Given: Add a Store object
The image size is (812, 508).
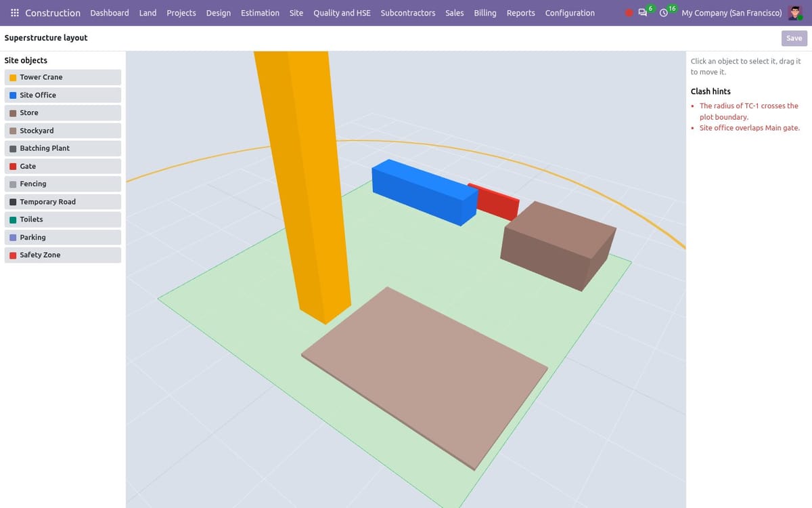Looking at the screenshot, I should [63, 112].
